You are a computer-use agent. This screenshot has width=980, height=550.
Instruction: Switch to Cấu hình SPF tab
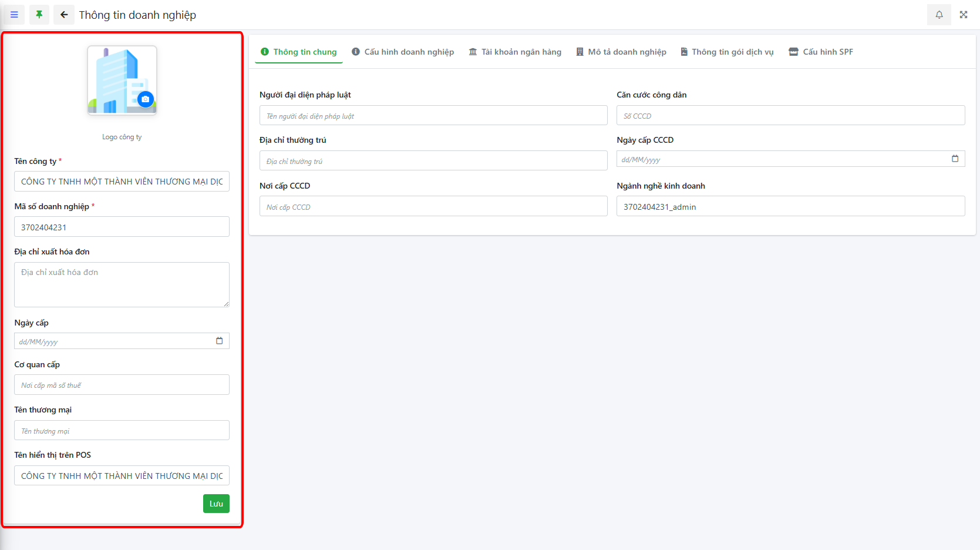click(821, 52)
